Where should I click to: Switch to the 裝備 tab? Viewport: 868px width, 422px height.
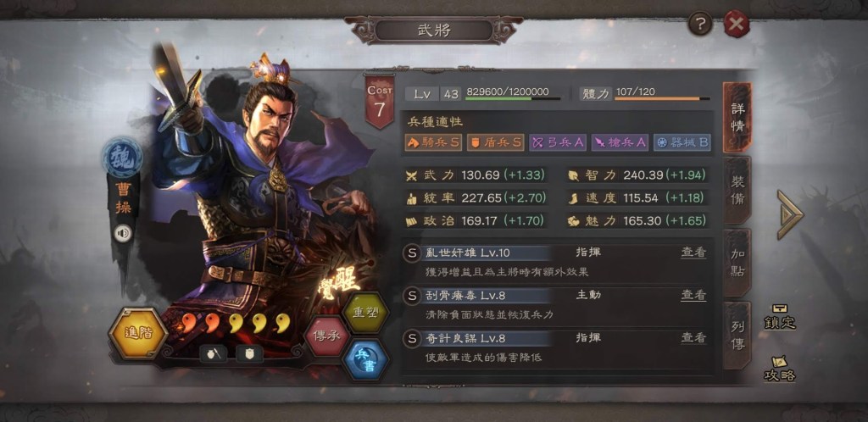click(x=737, y=191)
